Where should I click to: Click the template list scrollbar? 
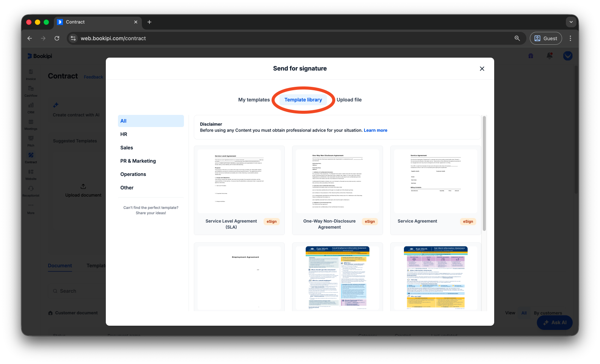pos(484,174)
